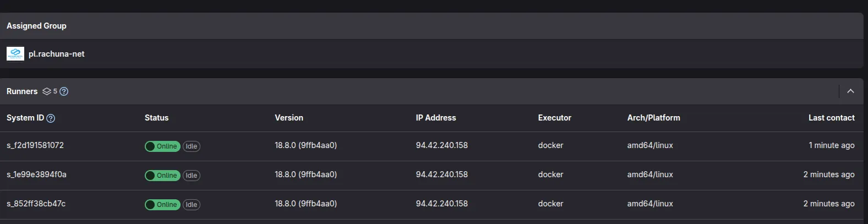This screenshot has width=868, height=224.
Task: Click the Assigned Group section header
Action: click(36, 26)
